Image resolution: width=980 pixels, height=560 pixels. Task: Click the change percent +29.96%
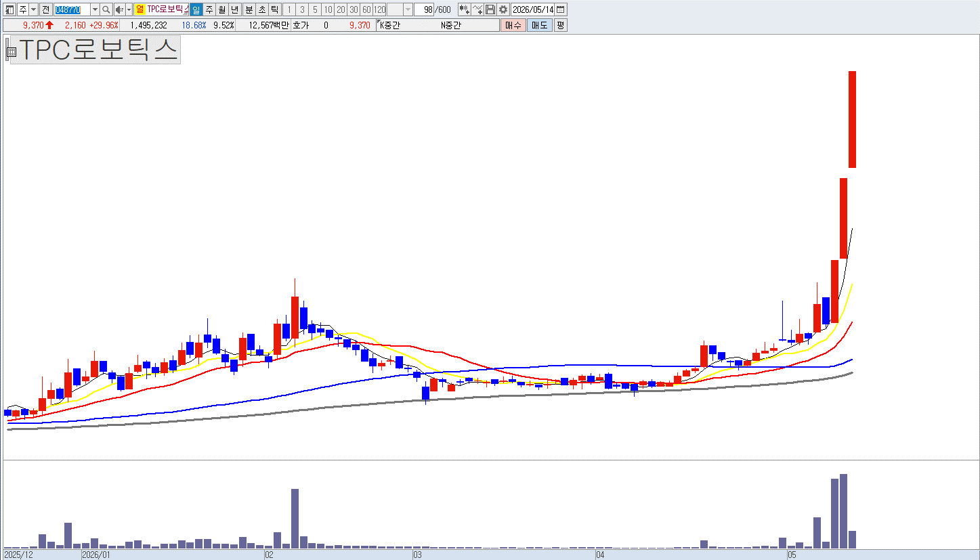(x=104, y=25)
